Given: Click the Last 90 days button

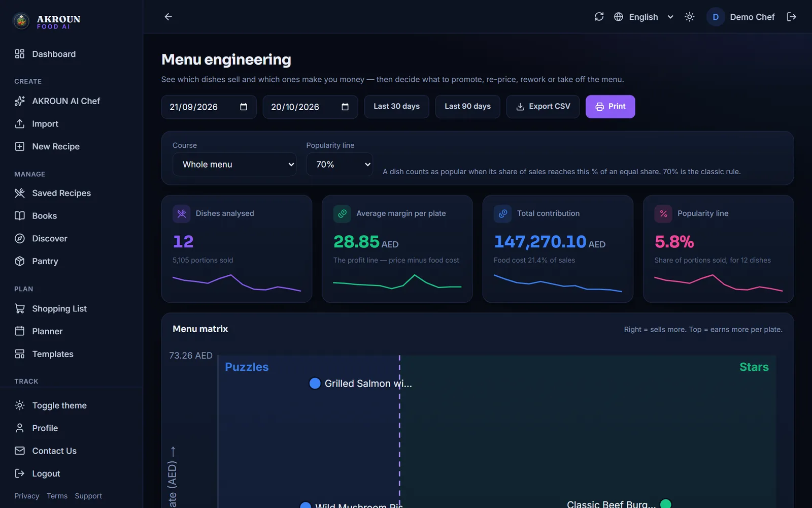Looking at the screenshot, I should tap(468, 107).
